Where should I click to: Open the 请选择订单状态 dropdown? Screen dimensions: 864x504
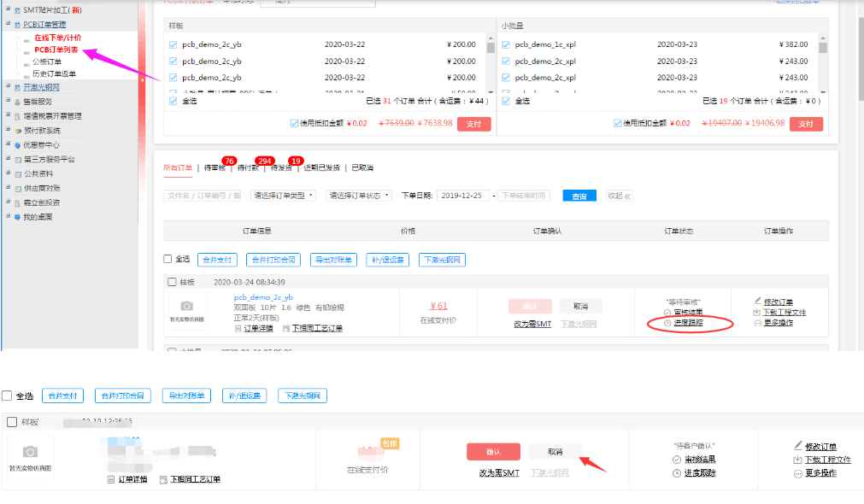[x=358, y=196]
